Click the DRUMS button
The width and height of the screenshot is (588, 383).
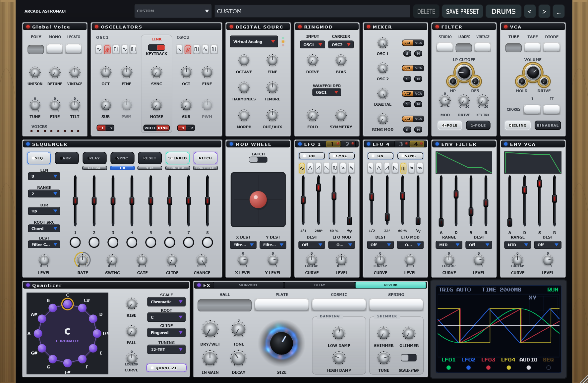tap(503, 12)
